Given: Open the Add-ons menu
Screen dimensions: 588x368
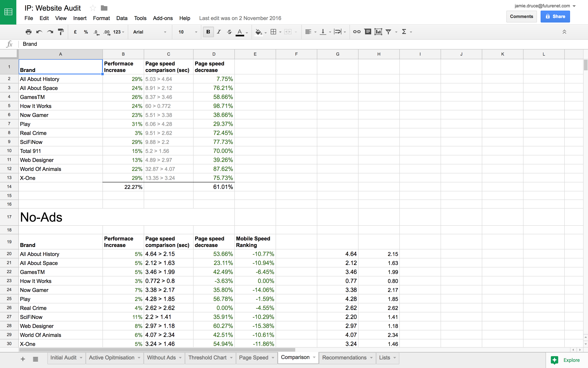Looking at the screenshot, I should coord(163,18).
